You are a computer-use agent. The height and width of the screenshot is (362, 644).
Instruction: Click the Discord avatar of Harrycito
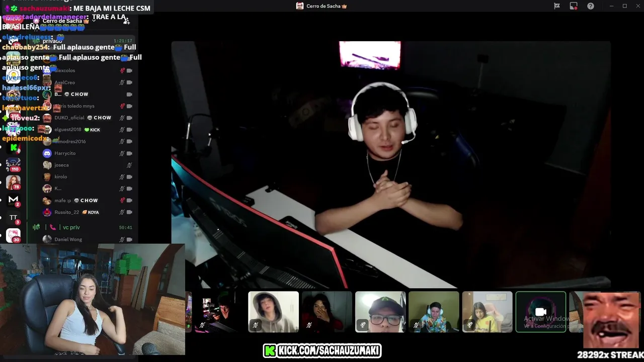(x=47, y=153)
